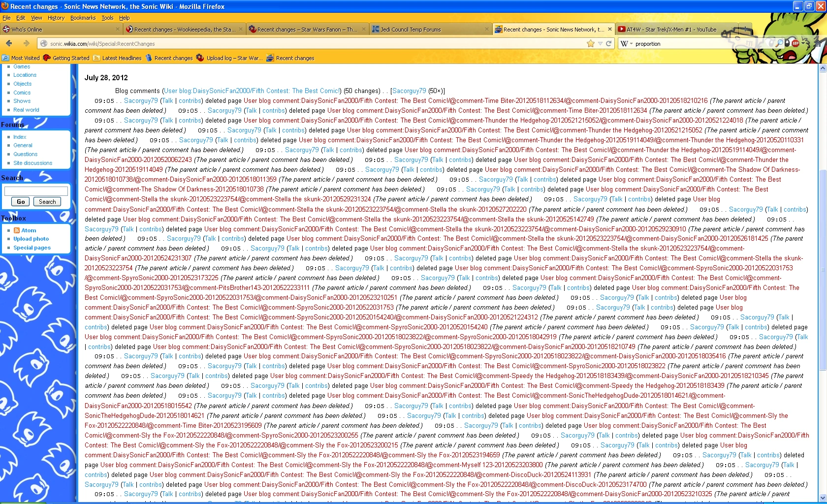This screenshot has height=504, width=827.
Task: Close the Jedi Council Temp Forums tab
Action: coord(487,29)
